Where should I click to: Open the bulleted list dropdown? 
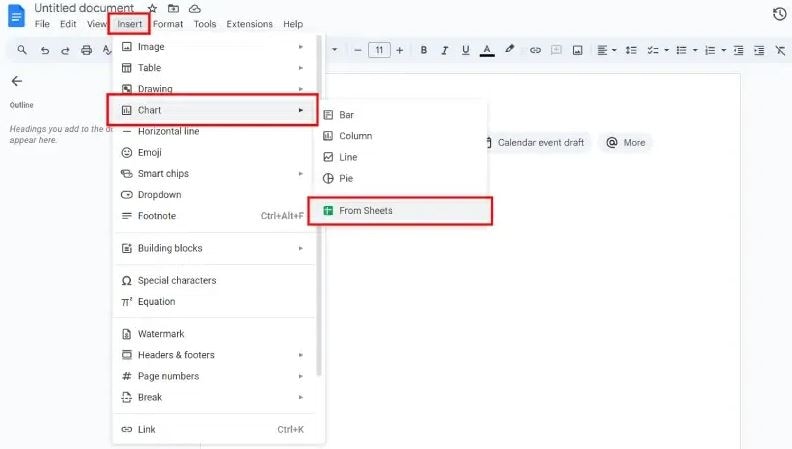click(x=686, y=50)
